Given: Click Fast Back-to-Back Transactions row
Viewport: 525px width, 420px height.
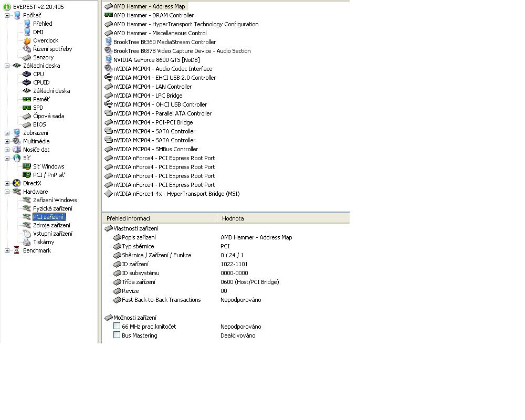Looking at the screenshot, I should 187,300.
